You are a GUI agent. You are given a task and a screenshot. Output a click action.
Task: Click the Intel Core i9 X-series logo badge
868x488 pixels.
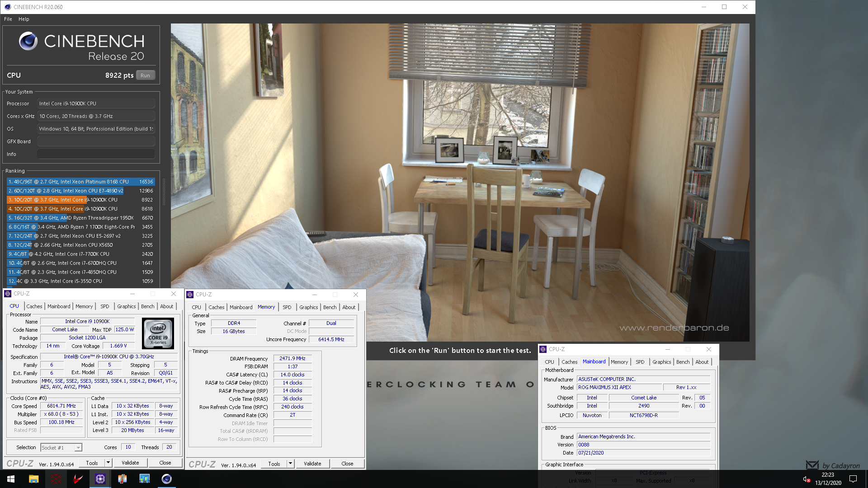(158, 333)
